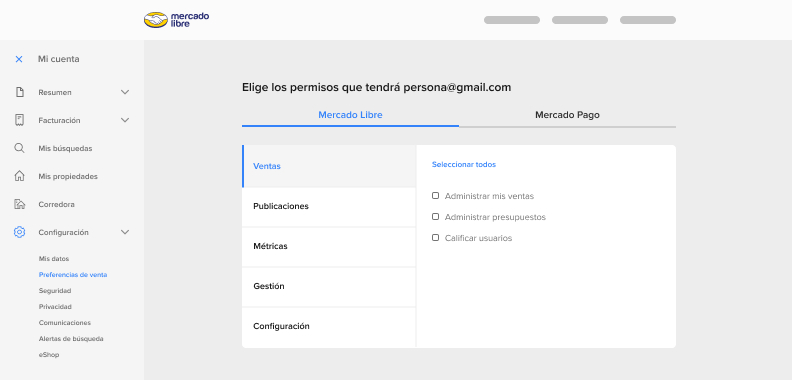Check Administrar presupuestos
The width and height of the screenshot is (792, 380).
[435, 217]
